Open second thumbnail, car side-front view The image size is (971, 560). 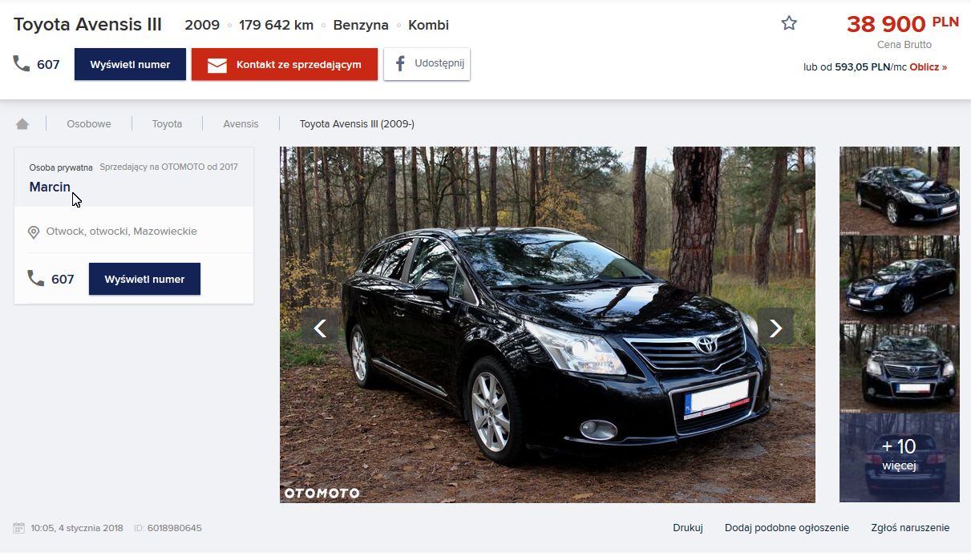[x=899, y=280]
